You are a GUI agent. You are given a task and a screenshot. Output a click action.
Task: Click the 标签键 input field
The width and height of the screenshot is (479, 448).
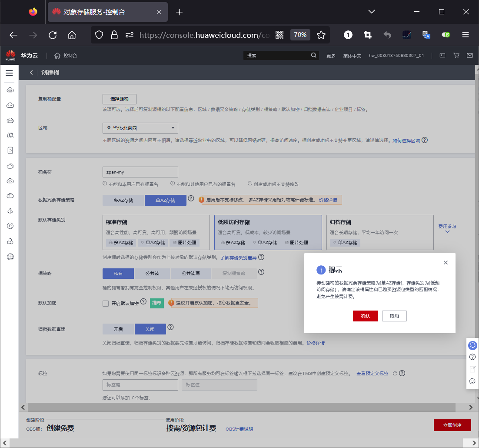tap(140, 385)
